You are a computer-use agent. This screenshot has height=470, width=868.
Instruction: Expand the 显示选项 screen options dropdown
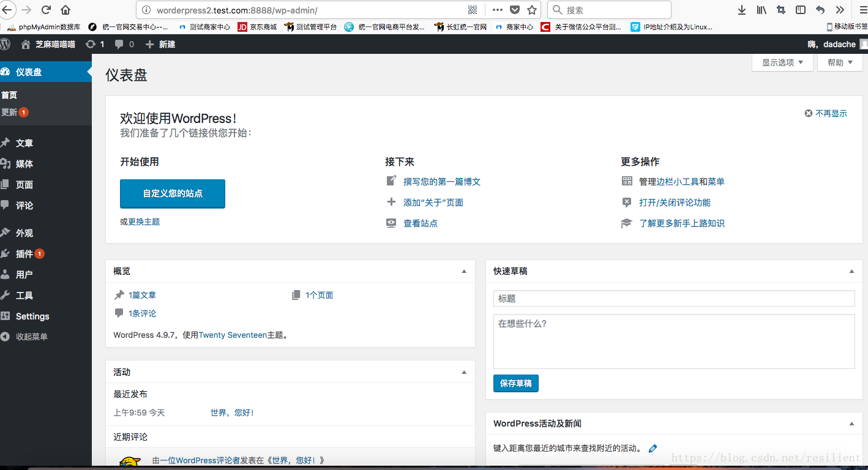pos(782,62)
